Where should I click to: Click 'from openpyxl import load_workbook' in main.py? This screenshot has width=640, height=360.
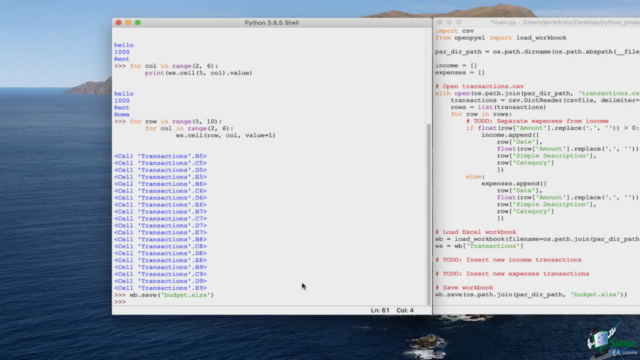point(500,38)
